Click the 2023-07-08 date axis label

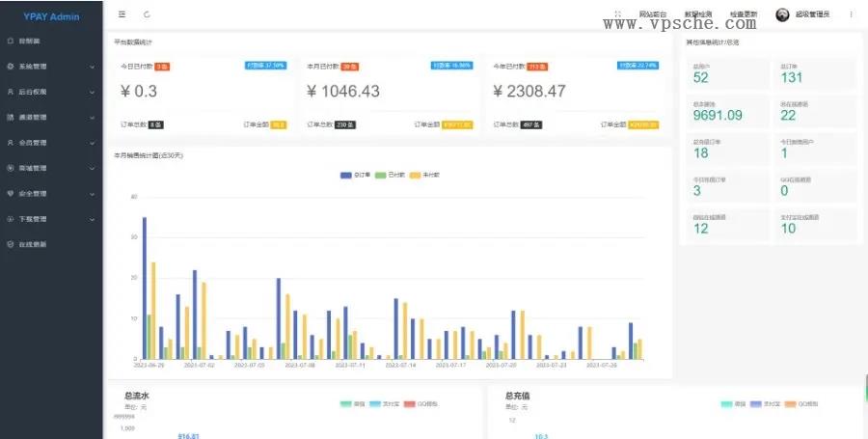pos(298,366)
